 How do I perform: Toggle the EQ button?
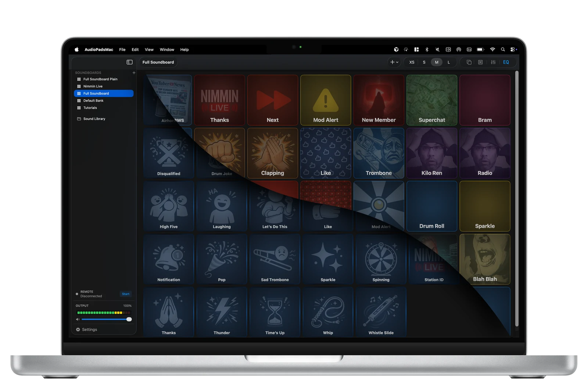tap(506, 62)
